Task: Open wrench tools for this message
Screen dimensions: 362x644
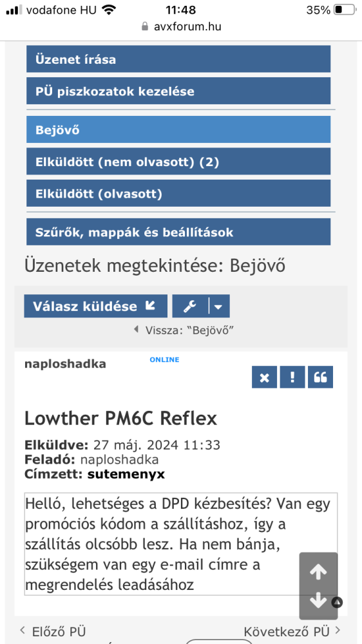Action: 190,306
